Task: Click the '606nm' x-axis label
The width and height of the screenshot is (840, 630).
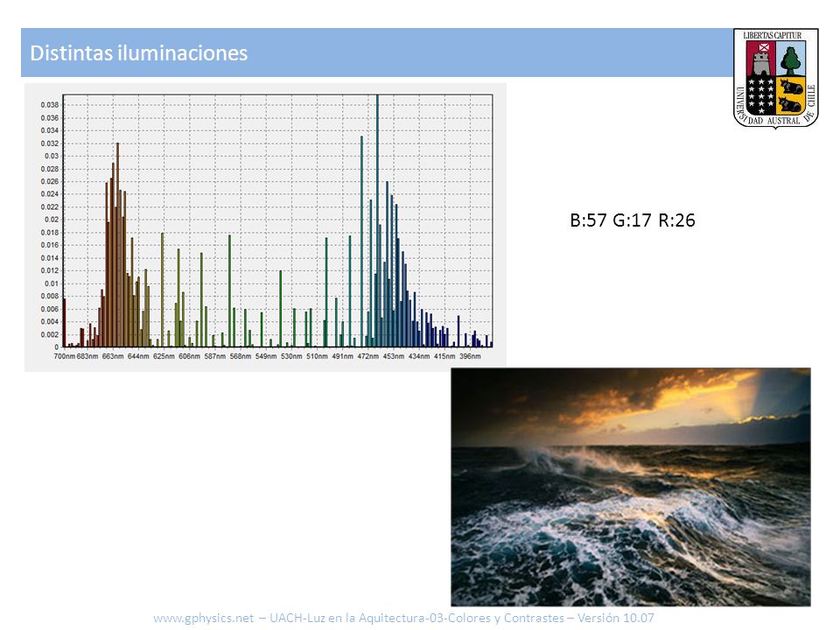Action: [x=189, y=356]
